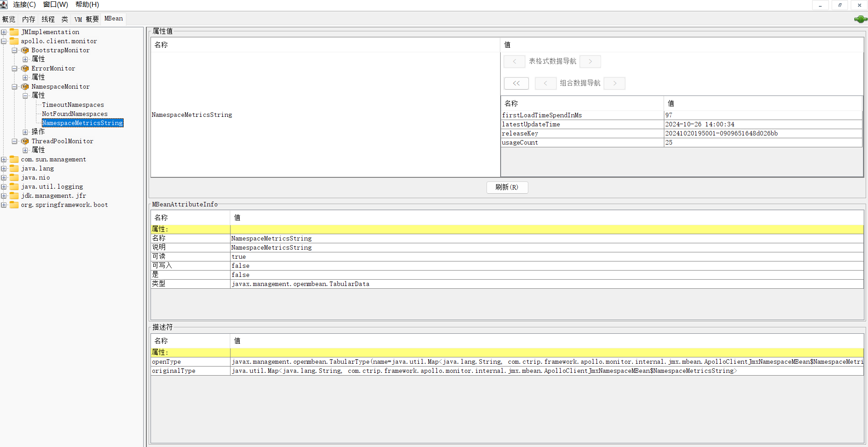The height and width of the screenshot is (447, 868).
Task: Click the ThreadPoolMonitor MBean icon
Action: 25,141
